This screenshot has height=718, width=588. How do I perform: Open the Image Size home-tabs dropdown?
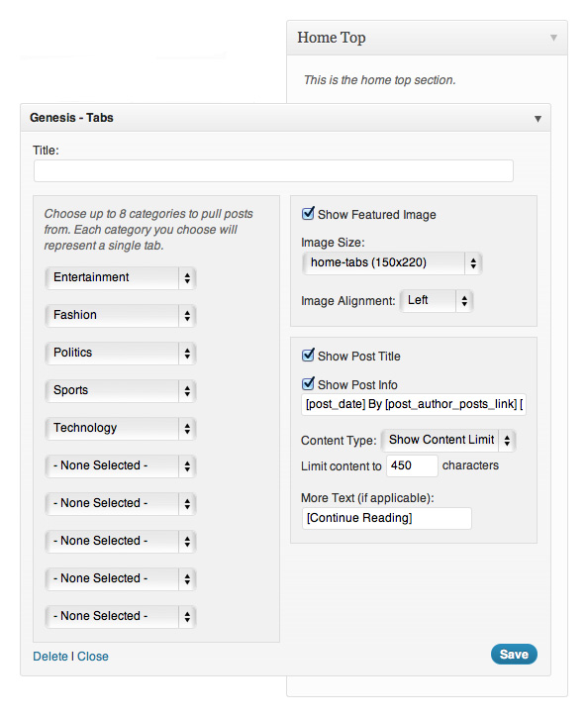(392, 263)
